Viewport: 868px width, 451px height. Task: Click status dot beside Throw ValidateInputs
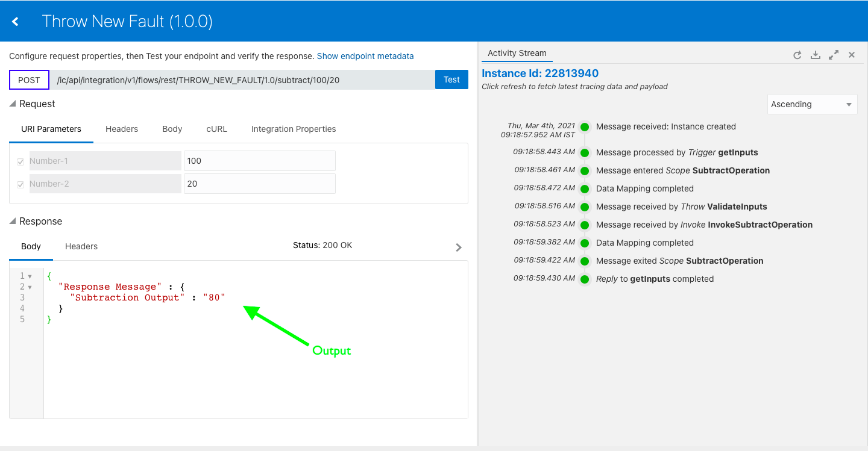pos(585,207)
